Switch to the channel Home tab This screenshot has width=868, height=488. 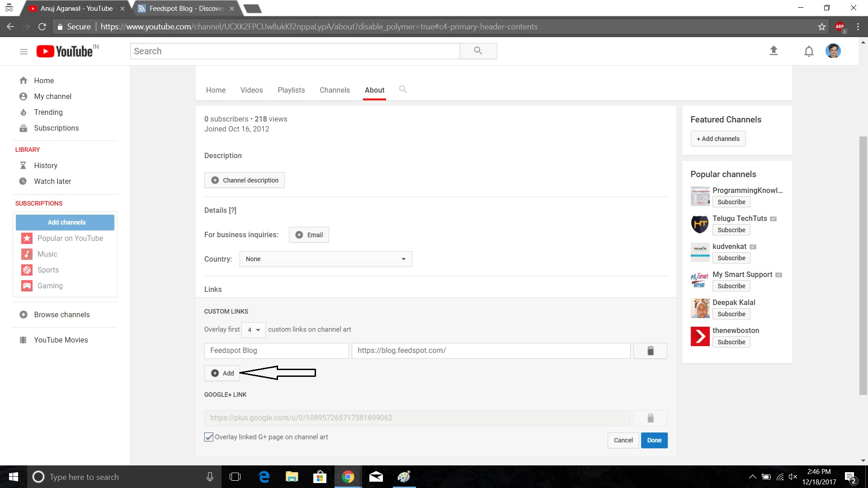pos(216,90)
